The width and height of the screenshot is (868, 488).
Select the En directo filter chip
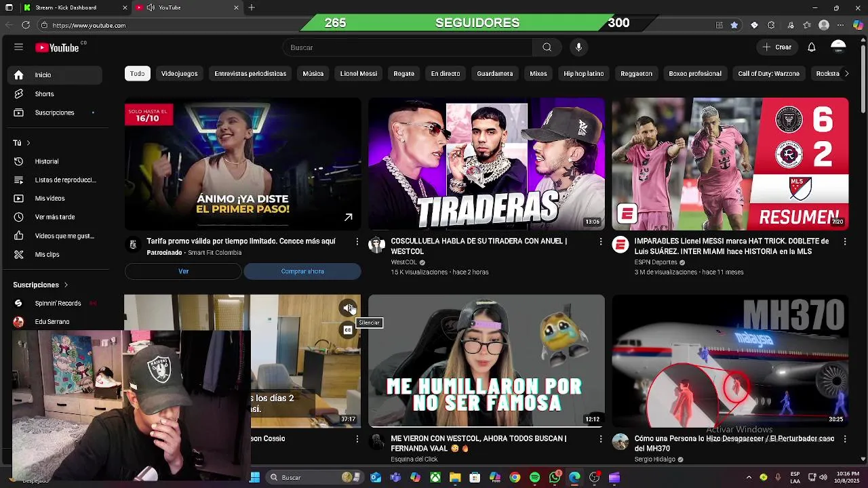pyautogui.click(x=446, y=73)
